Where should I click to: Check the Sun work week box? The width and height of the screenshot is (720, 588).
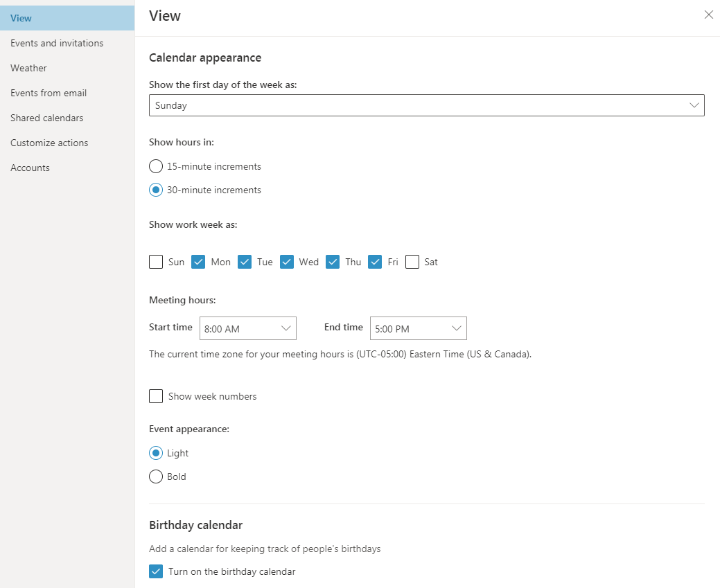[x=156, y=262]
